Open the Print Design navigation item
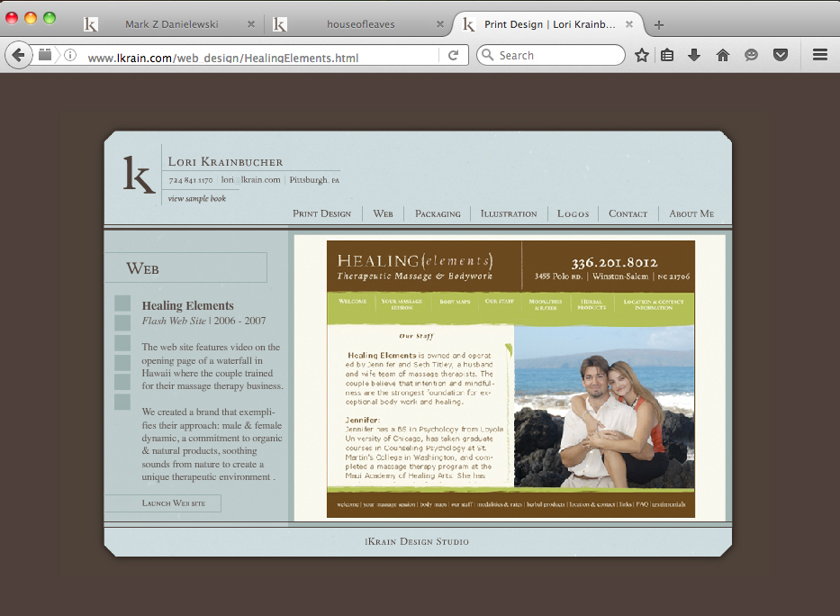Image resolution: width=840 pixels, height=616 pixels. tap(321, 213)
